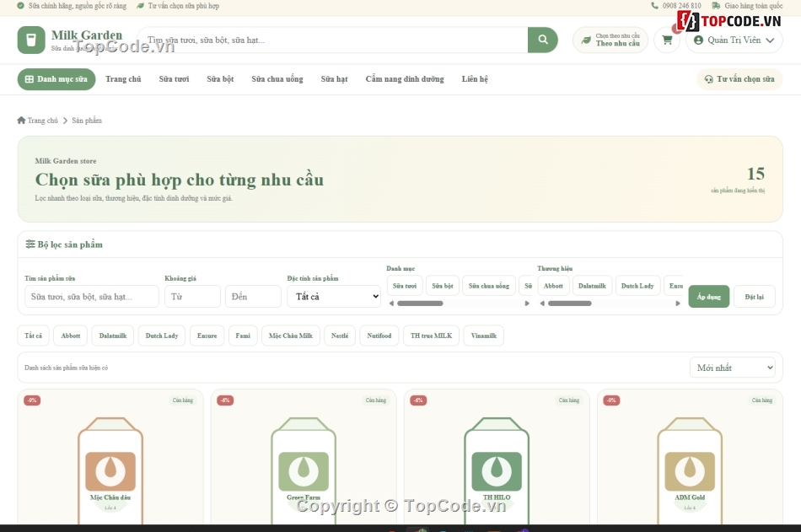
Task: Open the Mới nhất sort dropdown
Action: [733, 368]
